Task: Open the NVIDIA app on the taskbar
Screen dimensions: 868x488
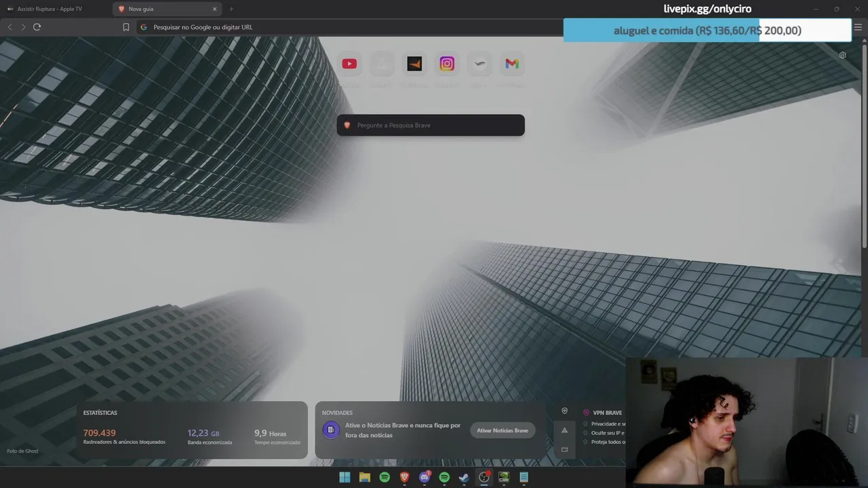Action: (x=504, y=477)
